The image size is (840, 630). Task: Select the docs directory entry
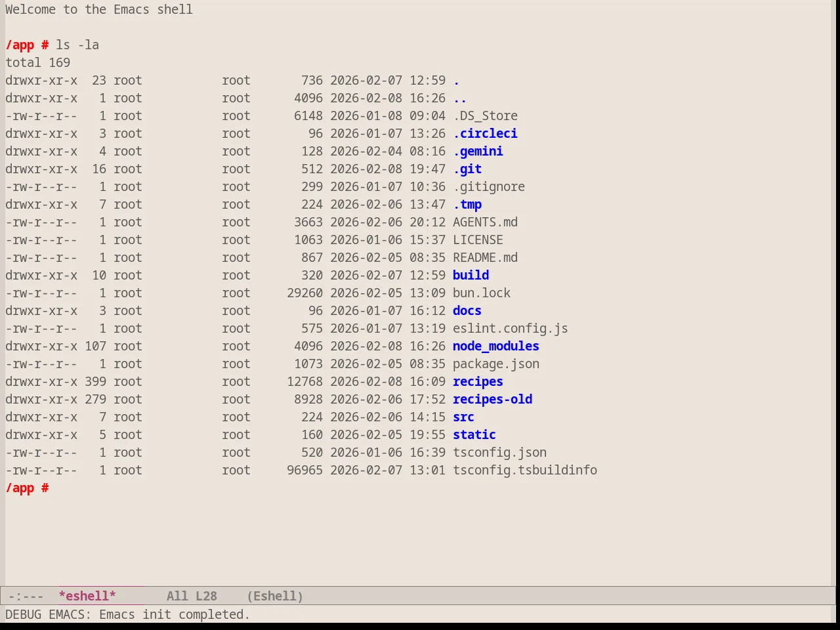(467, 310)
